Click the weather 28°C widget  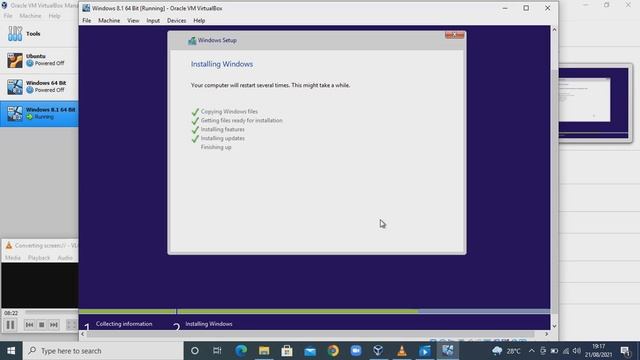point(506,351)
